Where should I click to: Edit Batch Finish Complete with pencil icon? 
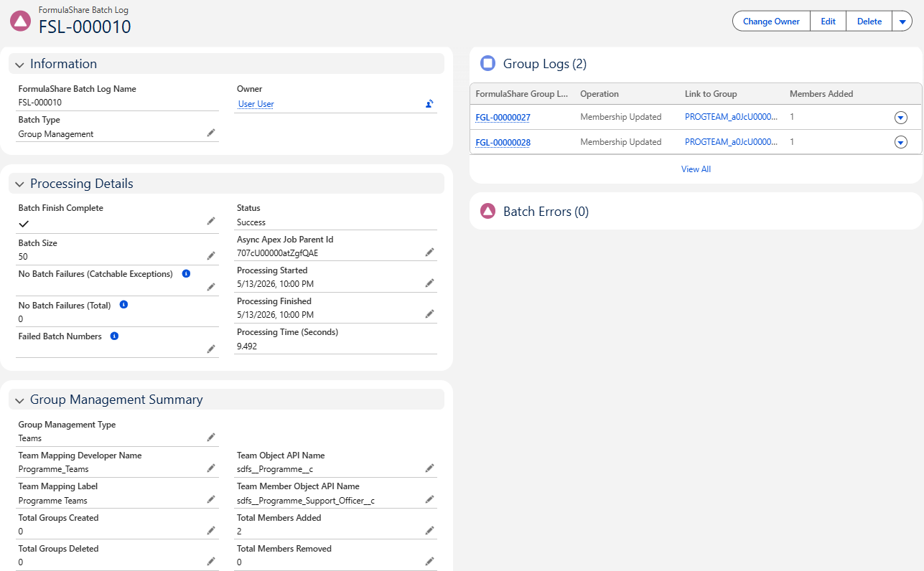(211, 221)
